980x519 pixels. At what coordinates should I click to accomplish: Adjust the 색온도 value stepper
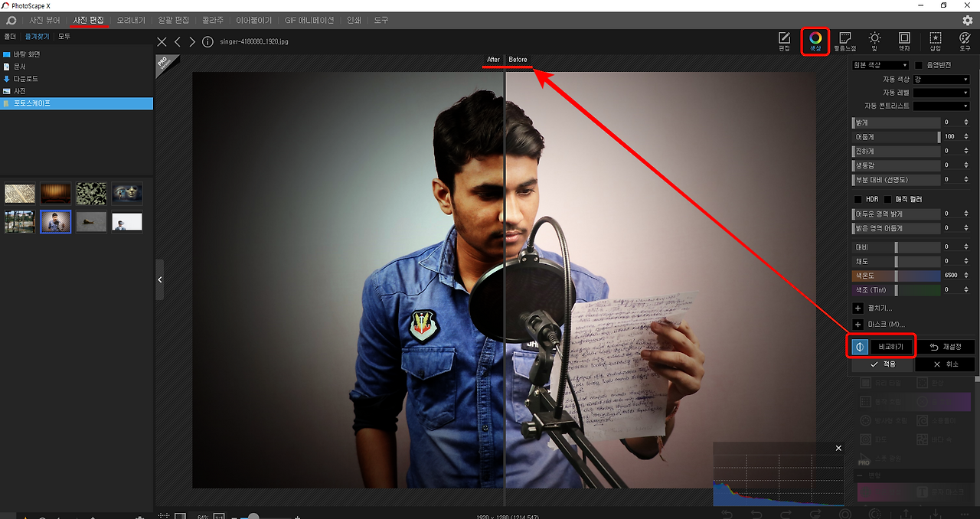click(965, 275)
